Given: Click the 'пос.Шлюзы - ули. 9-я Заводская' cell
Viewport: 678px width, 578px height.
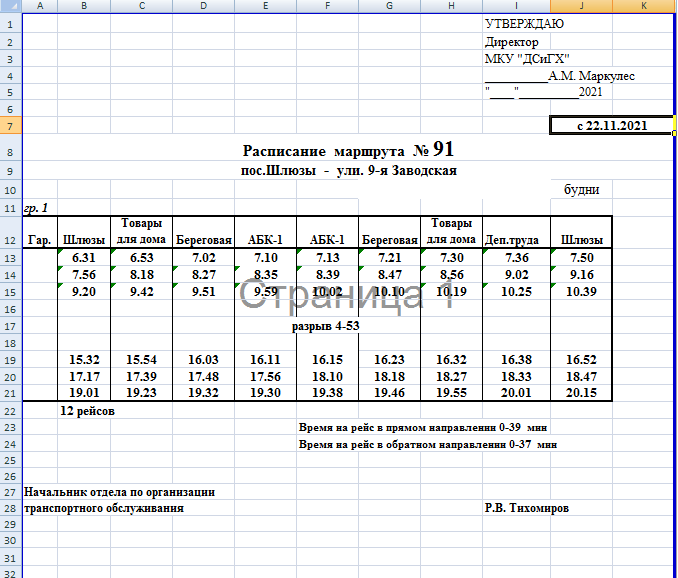Looking at the screenshot, I should pyautogui.click(x=349, y=171).
